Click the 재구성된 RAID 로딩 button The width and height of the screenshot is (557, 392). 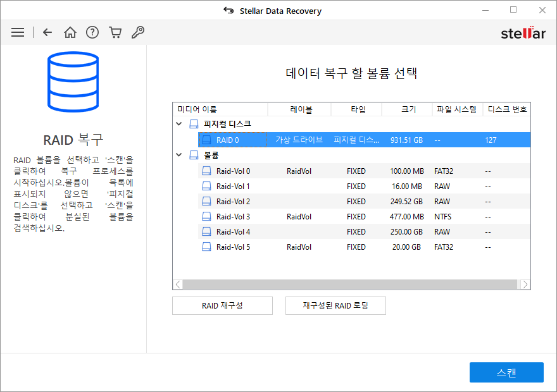pyautogui.click(x=335, y=306)
